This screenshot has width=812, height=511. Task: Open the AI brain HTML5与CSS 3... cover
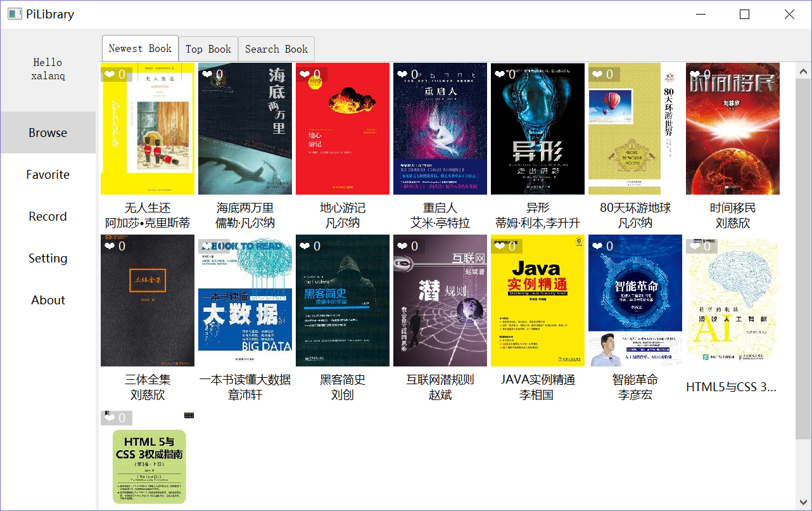pos(733,301)
